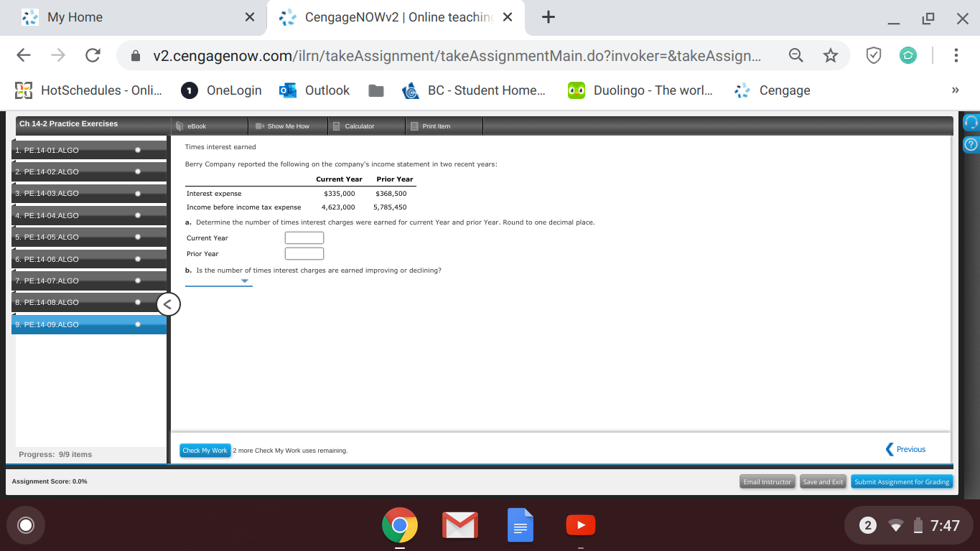
Task: Click the question mark help icon
Action: click(x=971, y=143)
